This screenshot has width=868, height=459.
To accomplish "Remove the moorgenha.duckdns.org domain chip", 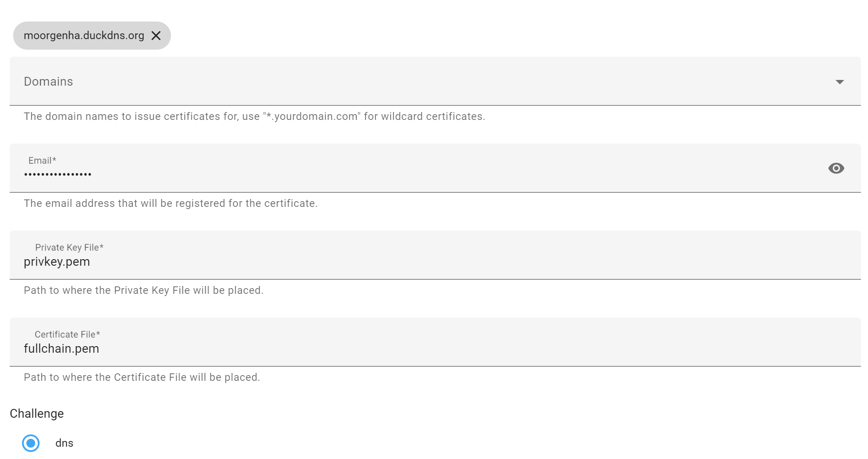I will (x=156, y=36).
